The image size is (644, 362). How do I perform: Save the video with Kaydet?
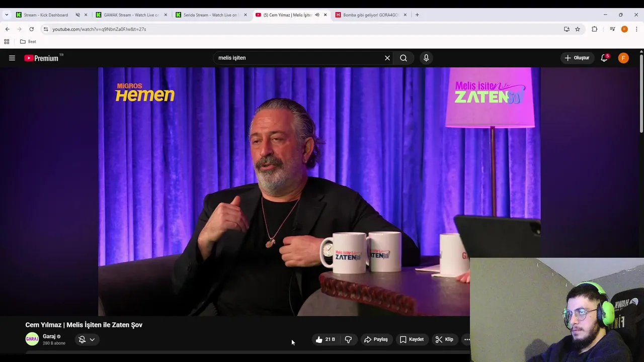click(412, 339)
